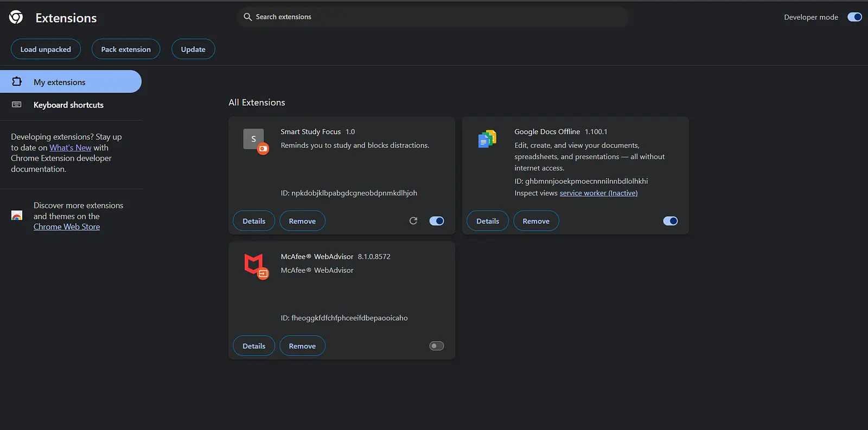This screenshot has height=430, width=868.
Task: Open the What's New link
Action: (x=71, y=148)
